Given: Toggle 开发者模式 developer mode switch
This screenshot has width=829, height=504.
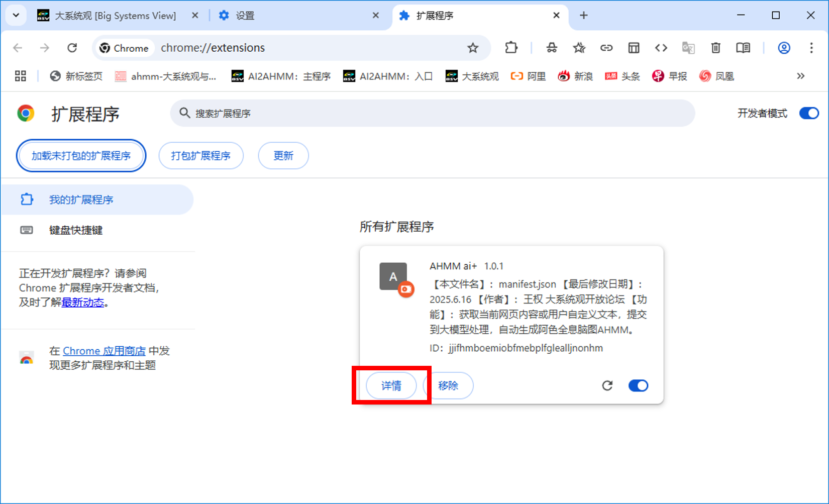Looking at the screenshot, I should tap(809, 113).
